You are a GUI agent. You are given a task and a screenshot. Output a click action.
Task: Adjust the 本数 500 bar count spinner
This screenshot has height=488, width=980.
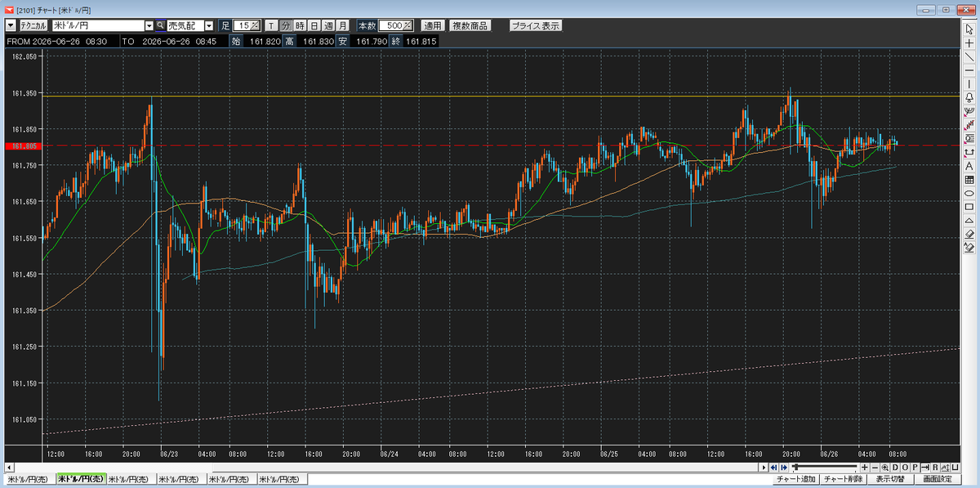(x=408, y=25)
